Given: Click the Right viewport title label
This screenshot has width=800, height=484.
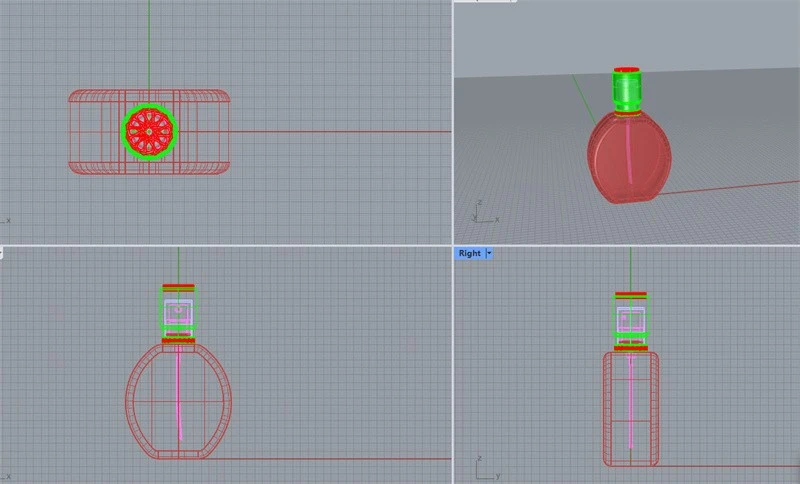Looking at the screenshot, I should [469, 253].
